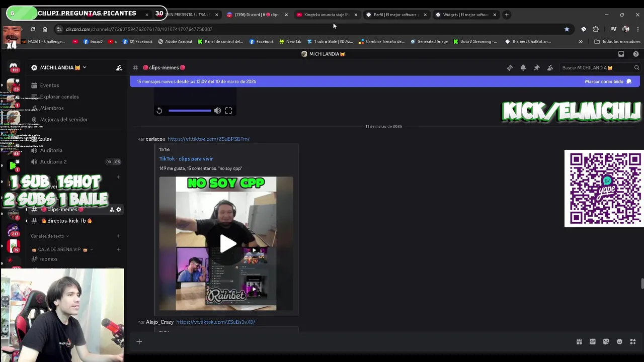Viewport: 644px width, 362px height.
Task: Open Adobe Acrobat bookmark
Action: [x=175, y=42]
